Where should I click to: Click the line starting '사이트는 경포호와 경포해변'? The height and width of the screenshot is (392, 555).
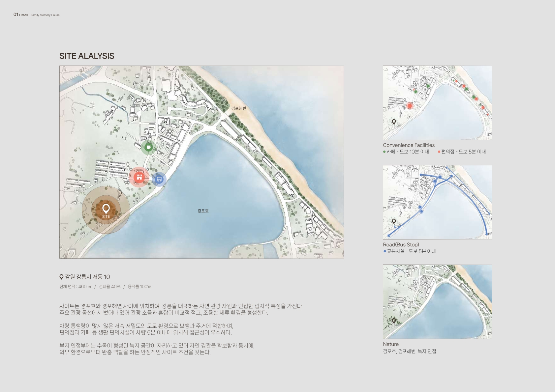click(x=181, y=306)
